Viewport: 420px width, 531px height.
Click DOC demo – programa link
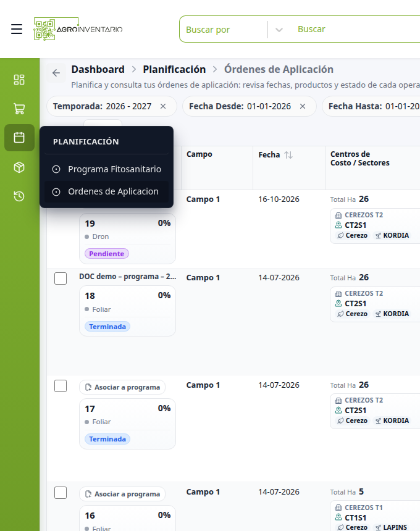[128, 277]
